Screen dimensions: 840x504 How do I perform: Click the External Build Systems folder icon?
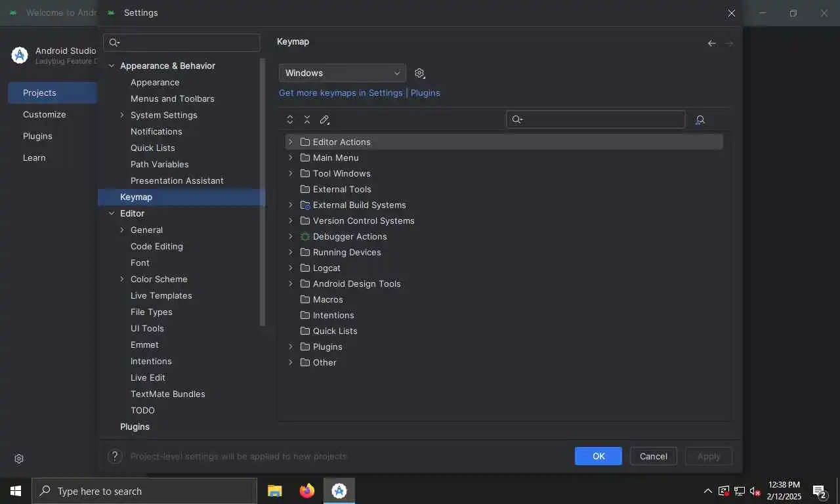click(x=305, y=205)
